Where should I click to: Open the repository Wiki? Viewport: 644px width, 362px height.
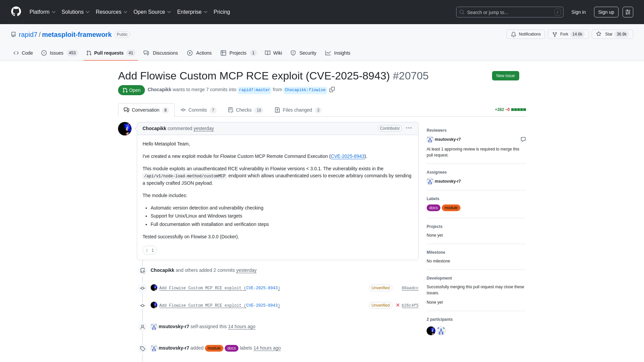pyautogui.click(x=273, y=53)
